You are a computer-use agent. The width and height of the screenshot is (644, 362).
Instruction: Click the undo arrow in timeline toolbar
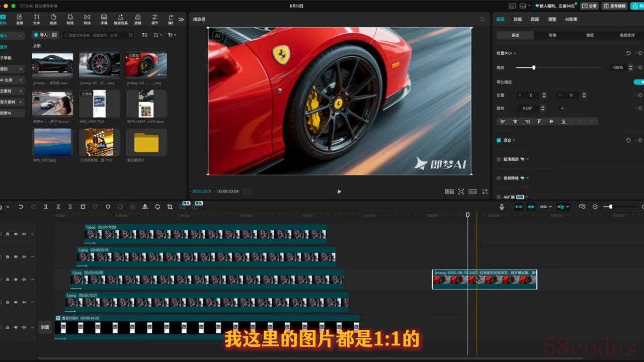click(x=21, y=207)
